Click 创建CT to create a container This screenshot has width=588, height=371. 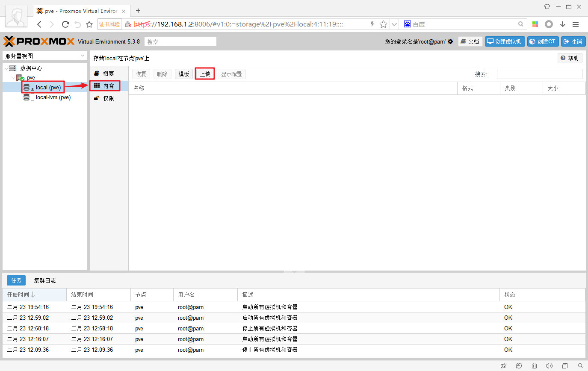[x=543, y=41]
